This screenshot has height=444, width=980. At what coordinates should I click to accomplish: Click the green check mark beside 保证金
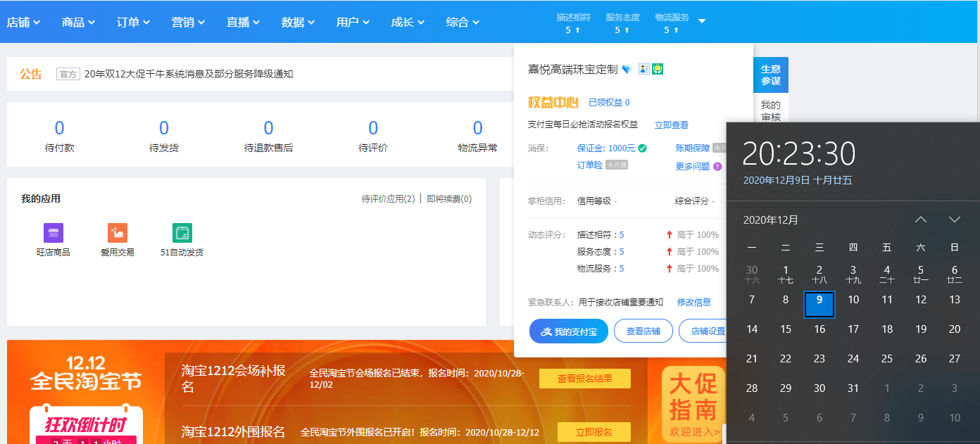[x=642, y=148]
